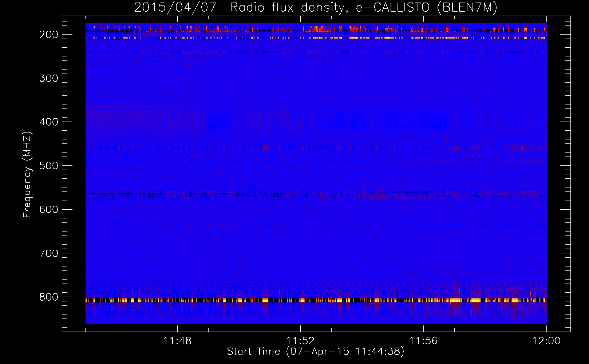Click the date "2015/04/07" in the title
The width and height of the screenshot is (589, 364).
tap(175, 8)
